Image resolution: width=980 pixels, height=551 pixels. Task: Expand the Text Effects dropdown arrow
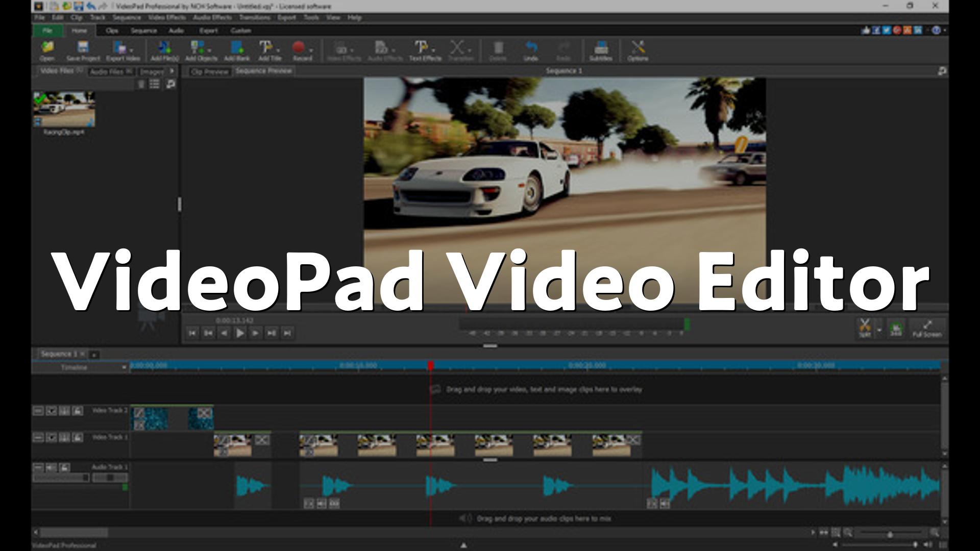(x=433, y=50)
